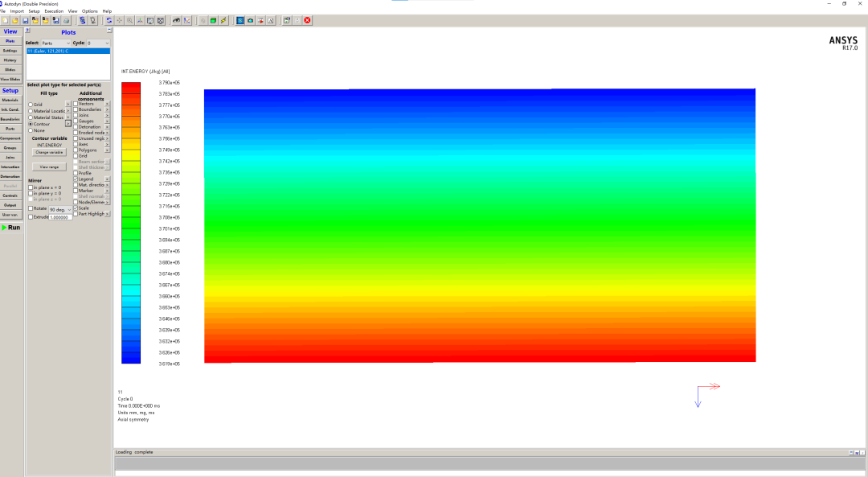This screenshot has width=868, height=477.
Task: Expand the Part Highlight options arrow
Action: [x=107, y=214]
